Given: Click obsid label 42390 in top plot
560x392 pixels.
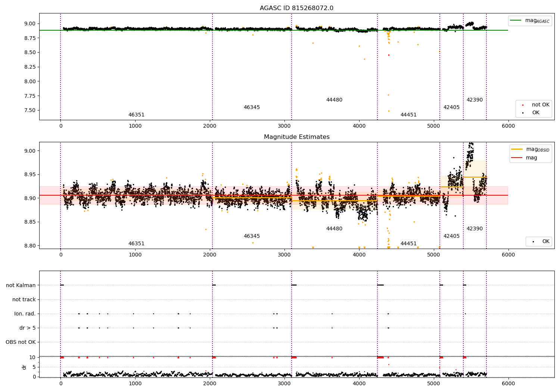Looking at the screenshot, I should pyautogui.click(x=475, y=100).
